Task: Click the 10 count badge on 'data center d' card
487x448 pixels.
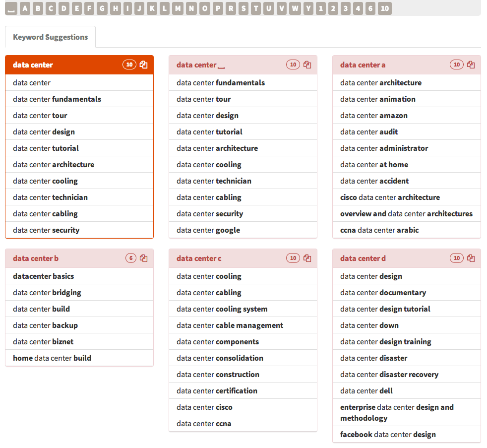Action: tap(457, 258)
